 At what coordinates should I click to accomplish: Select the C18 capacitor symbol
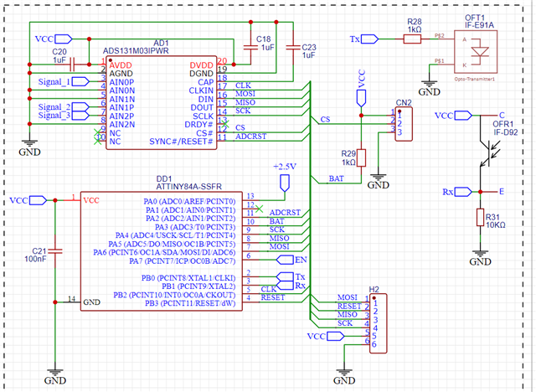pos(250,48)
